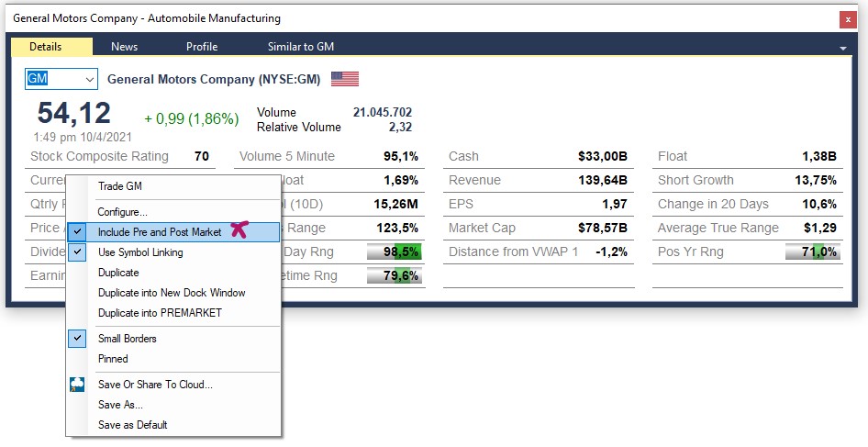The width and height of the screenshot is (868, 447).
Task: Enable the Pinned menu option
Action: (x=113, y=359)
